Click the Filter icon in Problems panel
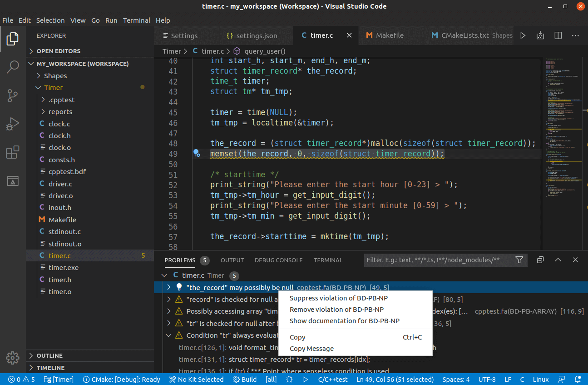 pos(519,260)
